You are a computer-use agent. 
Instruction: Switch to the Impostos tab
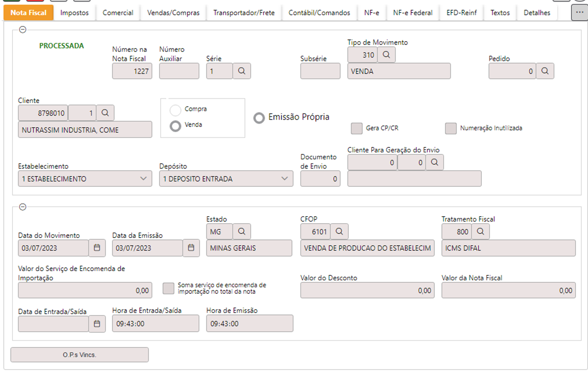(74, 13)
